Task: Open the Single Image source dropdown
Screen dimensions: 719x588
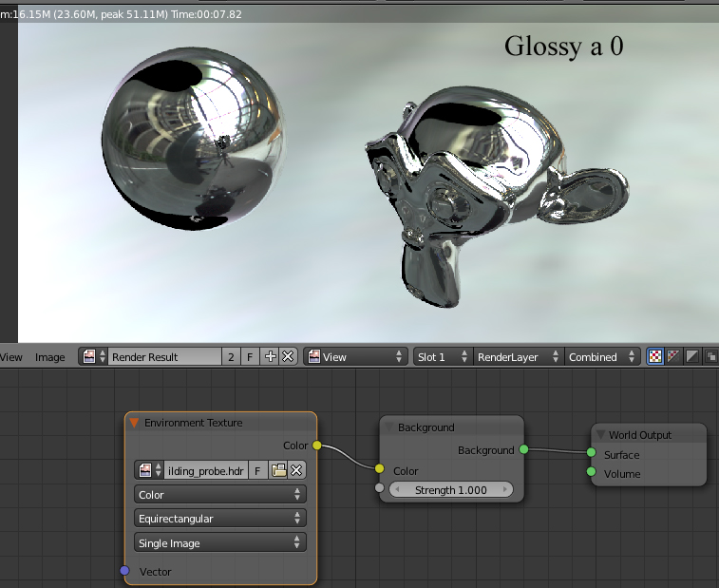Action: [220, 543]
